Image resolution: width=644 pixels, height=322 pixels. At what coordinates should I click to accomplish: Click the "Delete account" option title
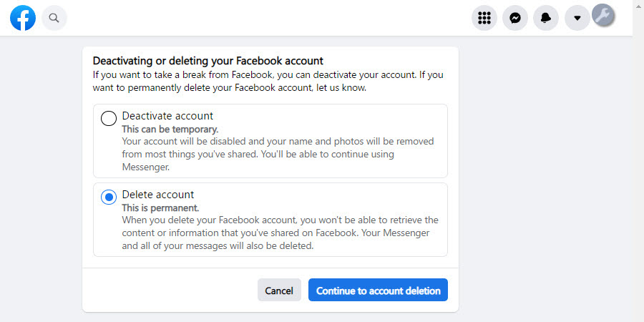point(158,195)
